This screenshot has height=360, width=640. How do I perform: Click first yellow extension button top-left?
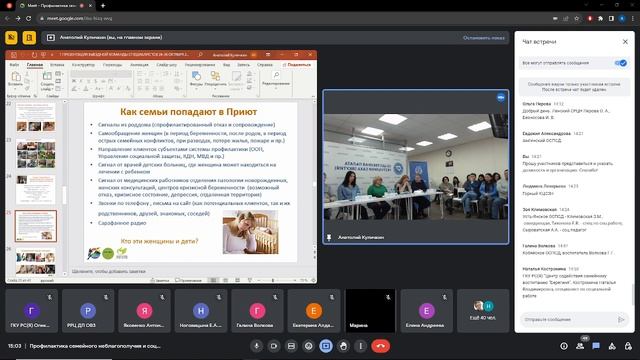[11, 38]
